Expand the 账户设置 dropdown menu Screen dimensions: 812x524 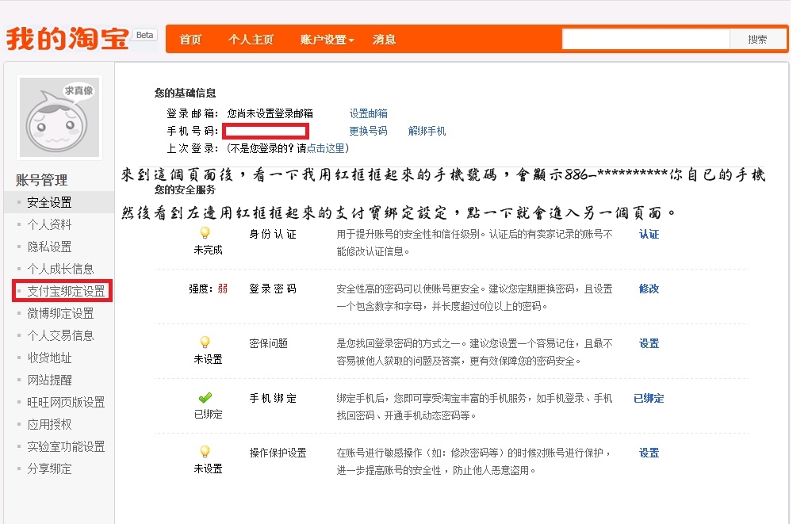point(327,40)
